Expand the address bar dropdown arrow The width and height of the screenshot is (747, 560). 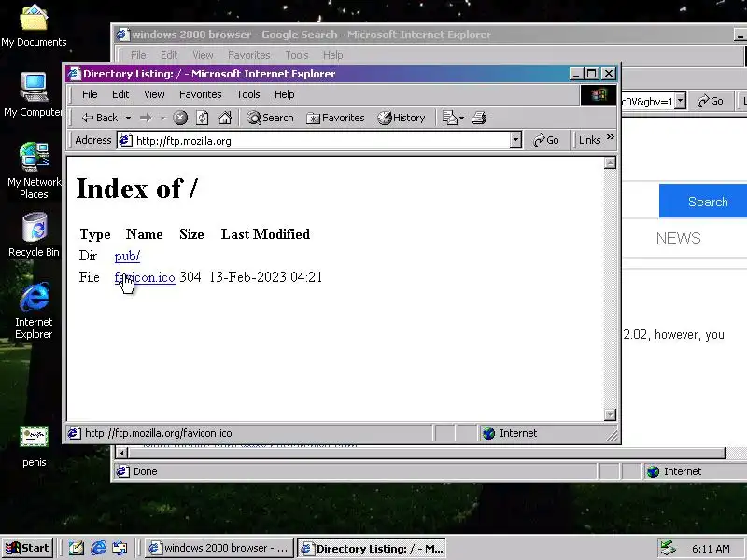(x=515, y=141)
